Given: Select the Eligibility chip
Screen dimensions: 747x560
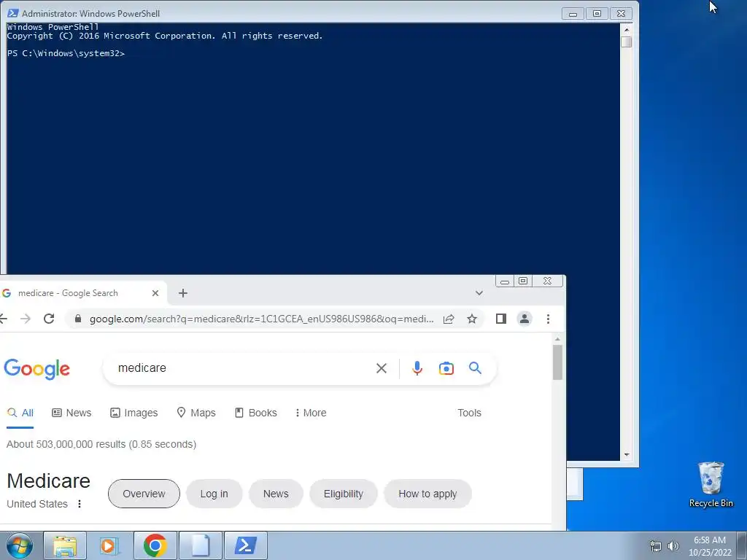Looking at the screenshot, I should pos(344,494).
